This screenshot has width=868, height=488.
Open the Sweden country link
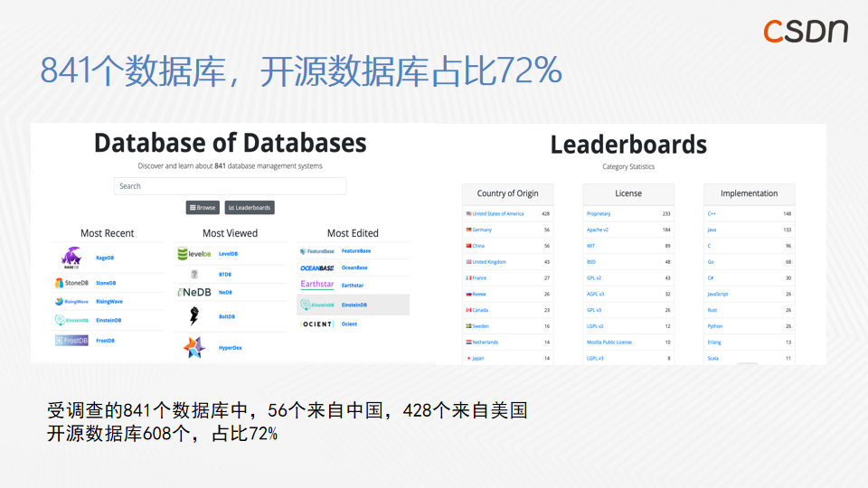coord(480,326)
